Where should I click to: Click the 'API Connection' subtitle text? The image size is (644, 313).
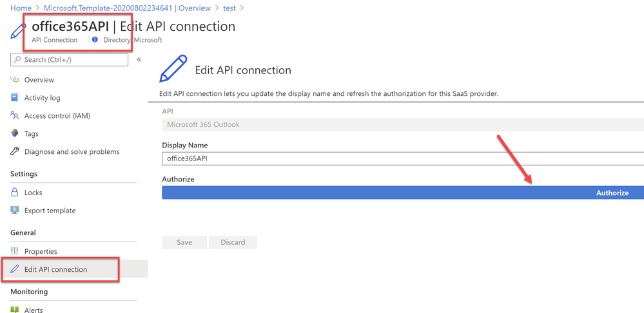click(55, 40)
